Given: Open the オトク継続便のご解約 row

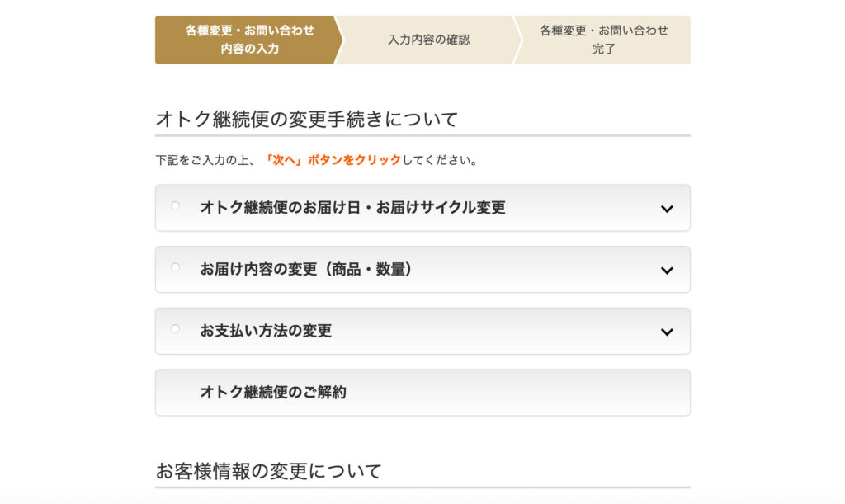Looking at the screenshot, I should (x=422, y=393).
